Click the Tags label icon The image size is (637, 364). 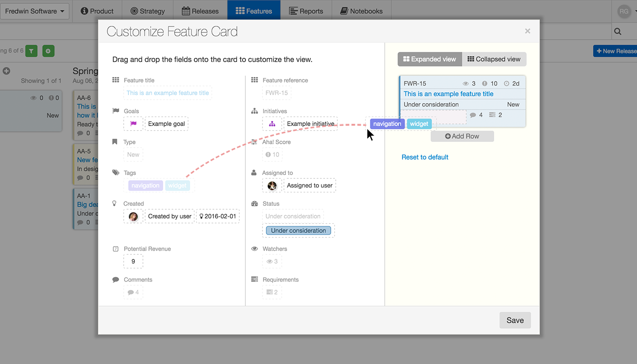click(x=115, y=172)
